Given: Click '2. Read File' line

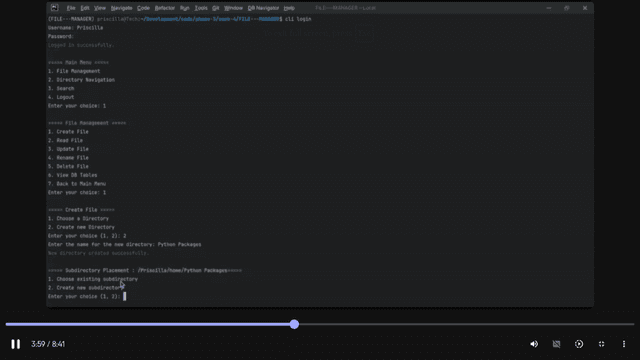Looking at the screenshot, I should (x=65, y=140).
